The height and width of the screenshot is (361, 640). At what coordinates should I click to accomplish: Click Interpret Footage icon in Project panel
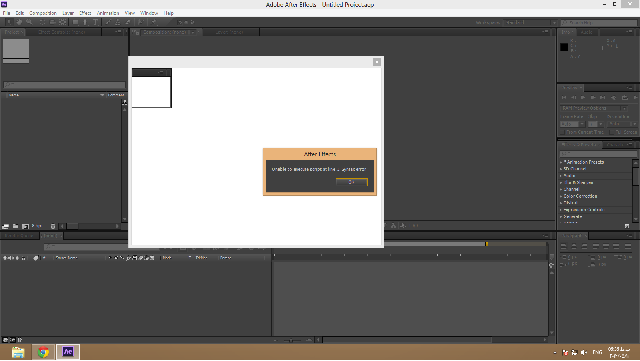tap(6, 226)
